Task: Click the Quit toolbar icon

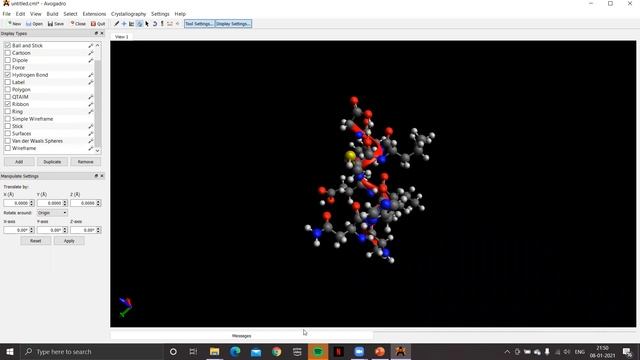Action: pyautogui.click(x=98, y=24)
